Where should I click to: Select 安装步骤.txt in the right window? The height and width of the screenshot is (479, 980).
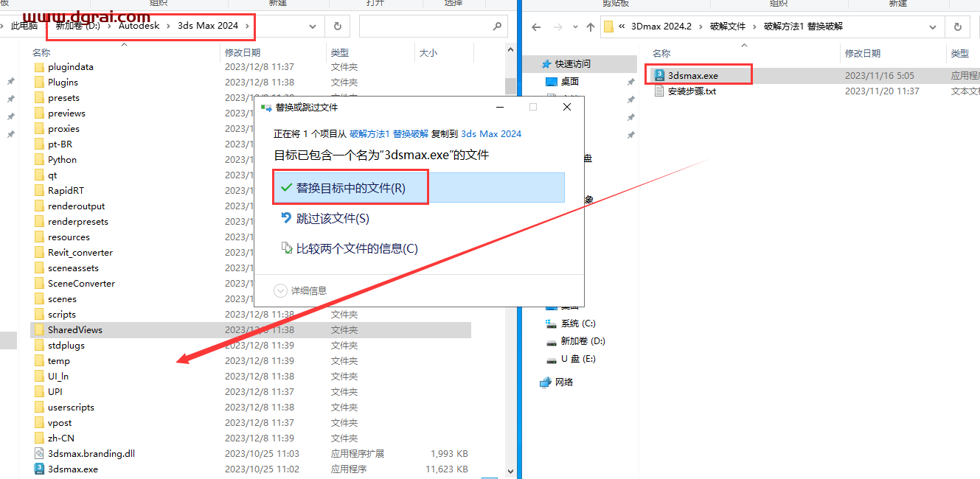tap(692, 91)
